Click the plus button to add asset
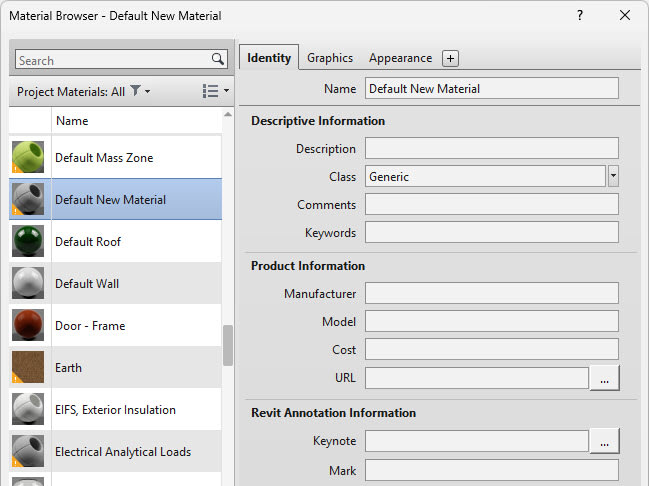This screenshot has height=486, width=649. coord(450,59)
